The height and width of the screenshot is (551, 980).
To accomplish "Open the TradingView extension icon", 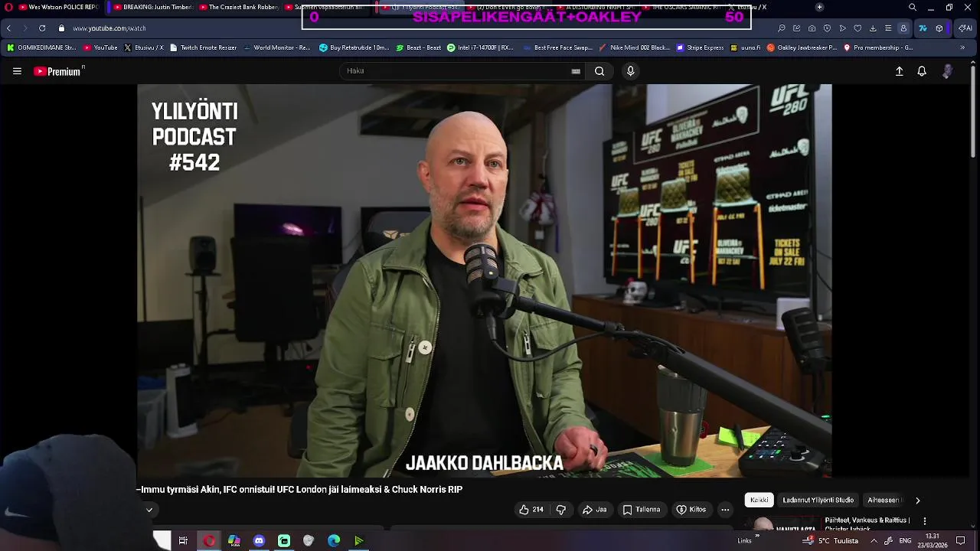I will [x=923, y=28].
